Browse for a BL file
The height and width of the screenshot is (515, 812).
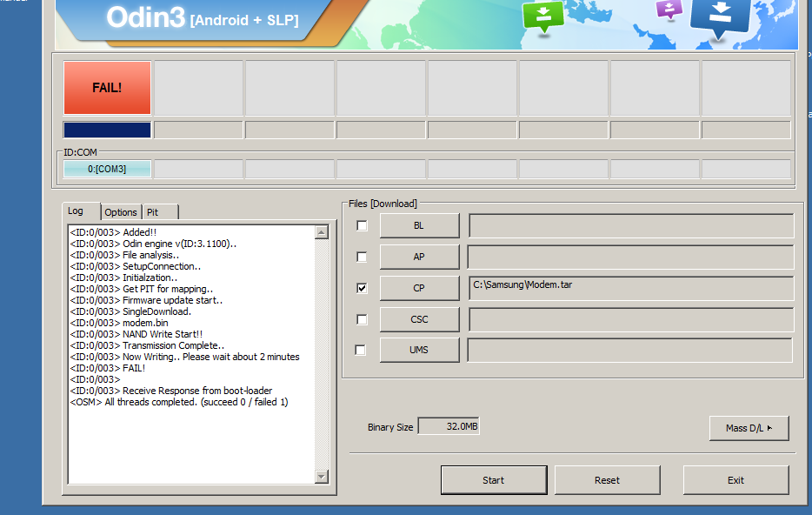point(419,226)
